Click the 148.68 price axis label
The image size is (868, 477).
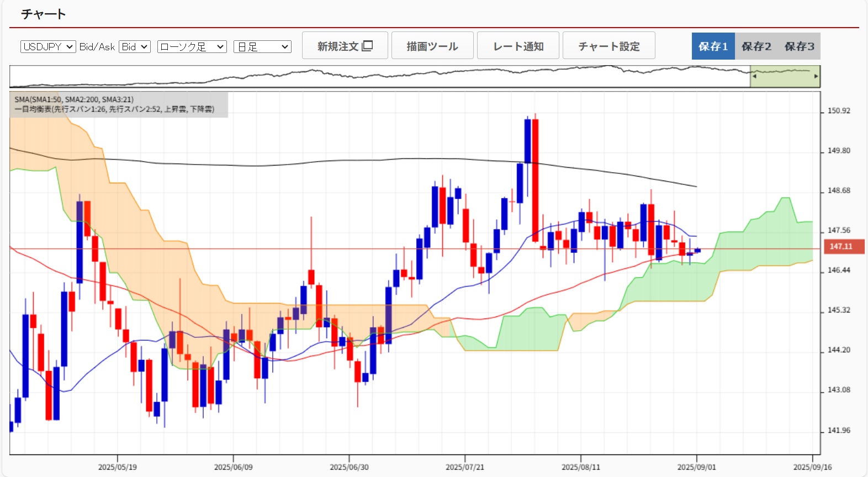tap(839, 190)
